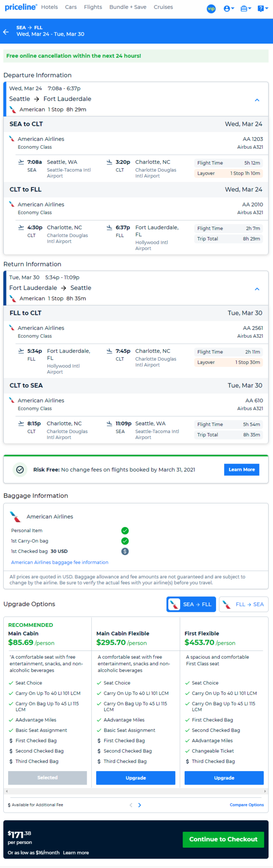The height and width of the screenshot is (868, 273).
Task: Show previous upgrade options with left chevron
Action: tap(131, 805)
